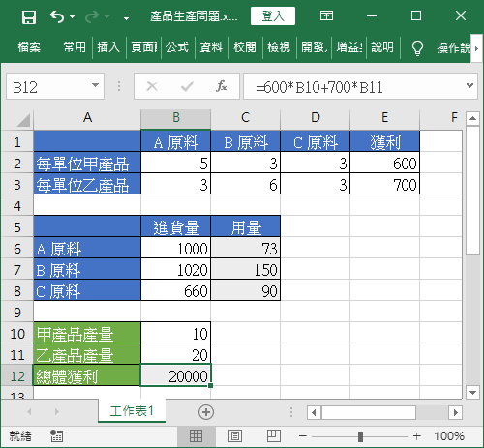Switch to the 插入 ribbon tab

click(108, 47)
